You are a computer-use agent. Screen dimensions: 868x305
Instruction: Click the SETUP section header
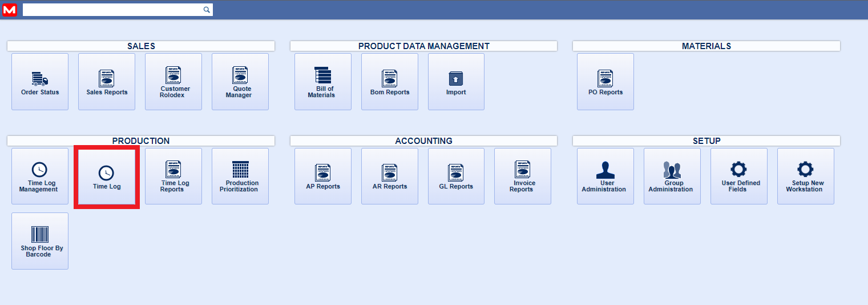click(x=706, y=141)
